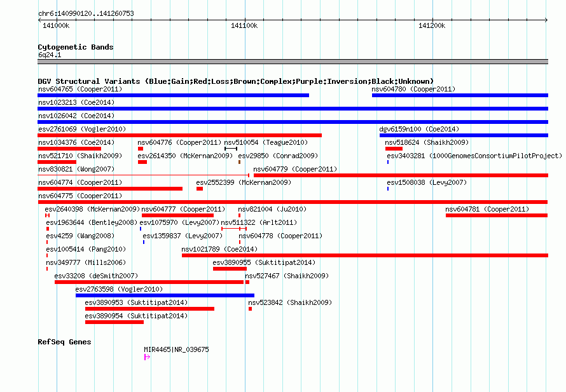Select the nsv510054 black unknown marker
This screenshot has height=392, width=566.
(231, 149)
